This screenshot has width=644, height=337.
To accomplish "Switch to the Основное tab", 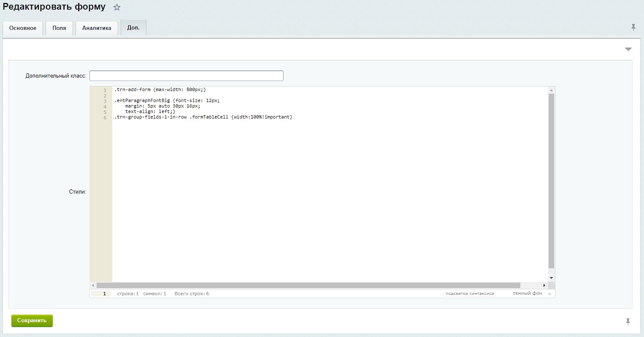I will (23, 28).
